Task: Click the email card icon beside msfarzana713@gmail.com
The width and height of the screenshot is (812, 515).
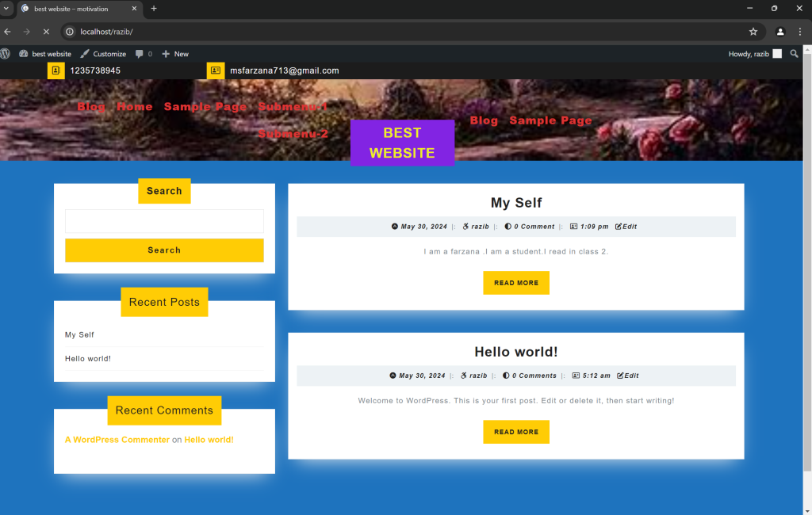Action: tap(216, 71)
